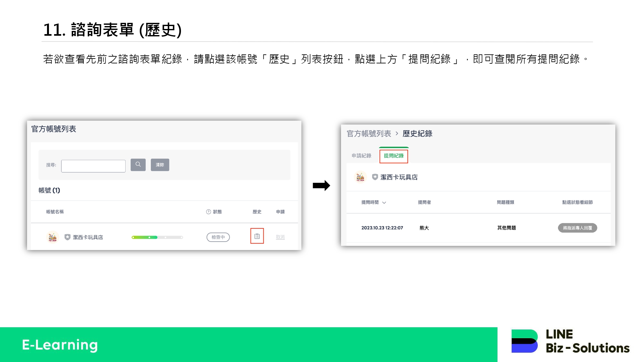The width and height of the screenshot is (644, 362).
Task: Click LINE Biz-Solutions logo icon
Action: point(524,341)
